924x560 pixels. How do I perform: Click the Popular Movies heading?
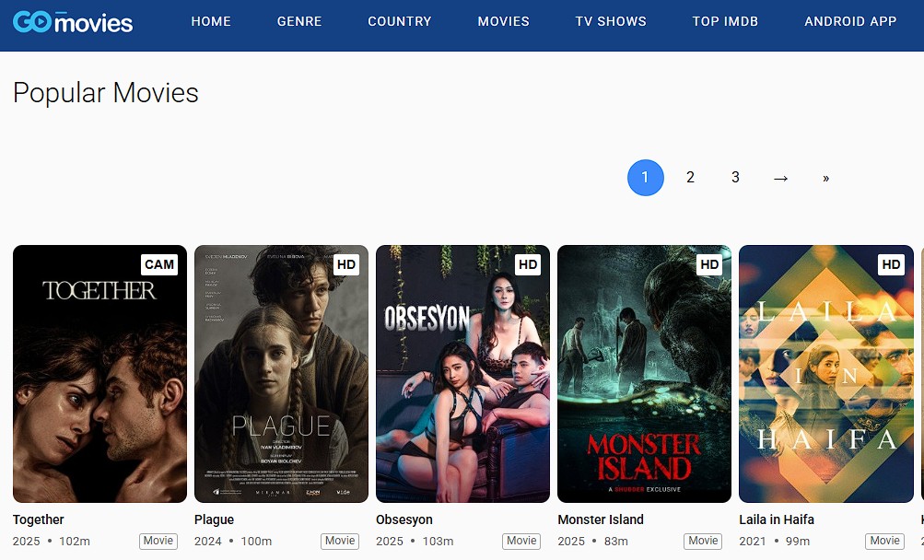pos(106,92)
